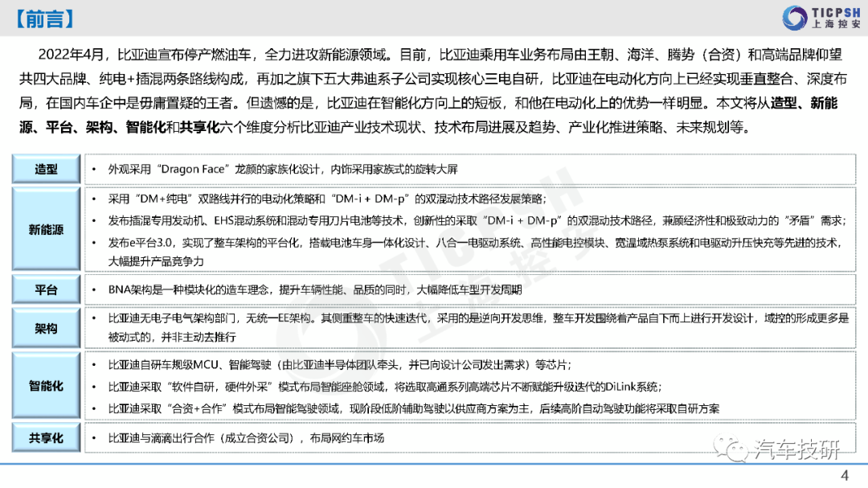The height and width of the screenshot is (488, 868).
Task: Click the TICPSH 上海控安 logo
Action: coord(821,18)
